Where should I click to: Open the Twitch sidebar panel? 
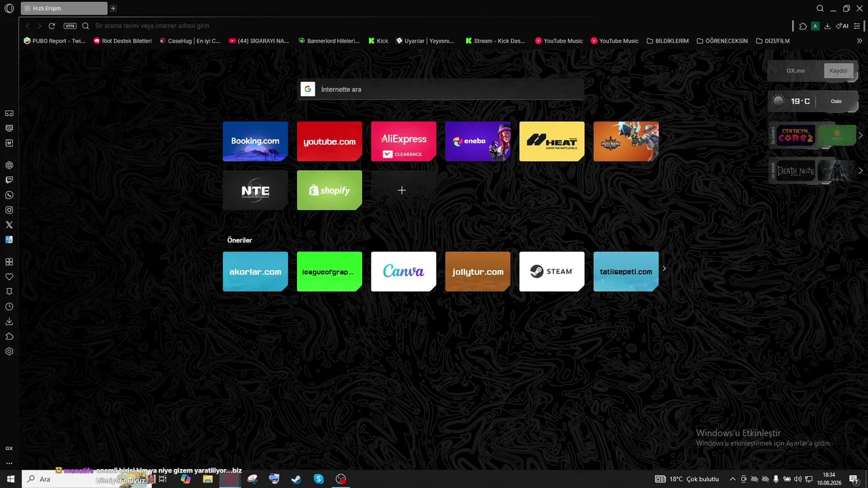[x=9, y=180]
